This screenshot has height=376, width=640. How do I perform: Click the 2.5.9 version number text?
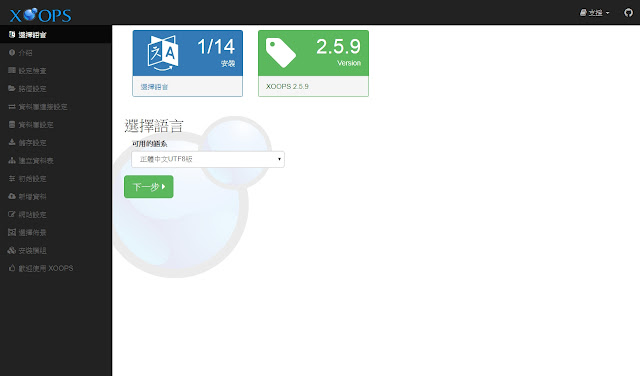338,47
